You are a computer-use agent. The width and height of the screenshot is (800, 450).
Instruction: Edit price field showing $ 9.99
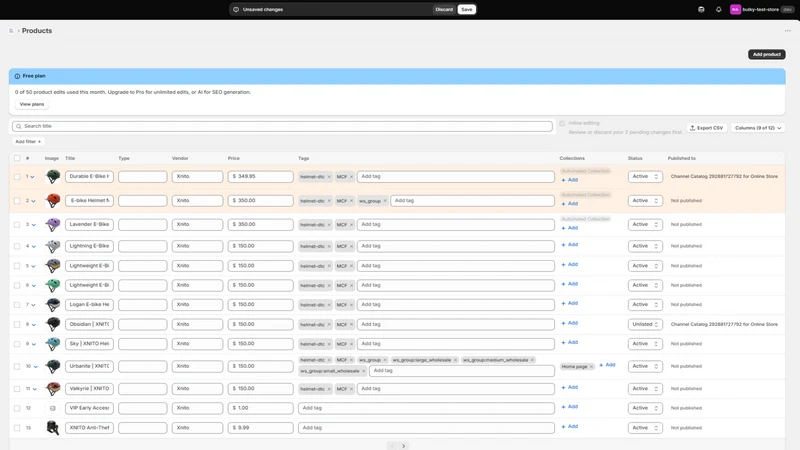point(261,428)
